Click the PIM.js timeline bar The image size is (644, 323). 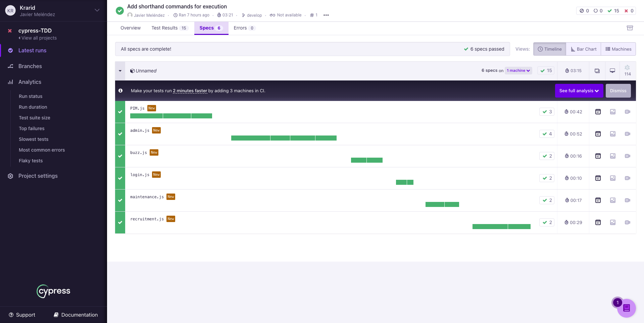click(x=171, y=116)
